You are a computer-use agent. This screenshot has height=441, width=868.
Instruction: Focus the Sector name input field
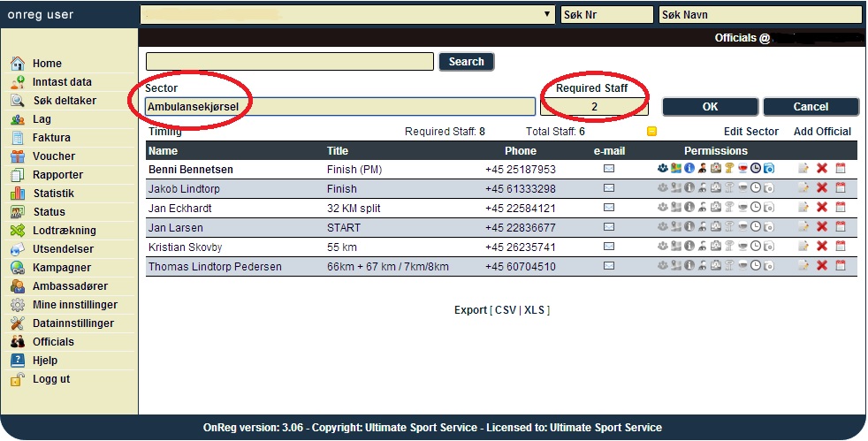pos(340,107)
